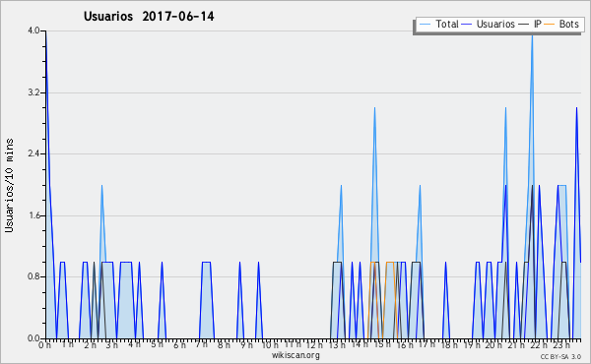Click the 15 h x-axis label

(381, 344)
